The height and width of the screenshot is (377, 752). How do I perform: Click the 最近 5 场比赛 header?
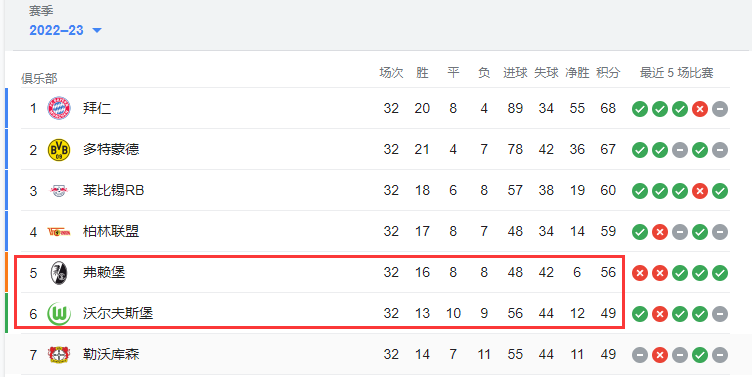(x=676, y=73)
